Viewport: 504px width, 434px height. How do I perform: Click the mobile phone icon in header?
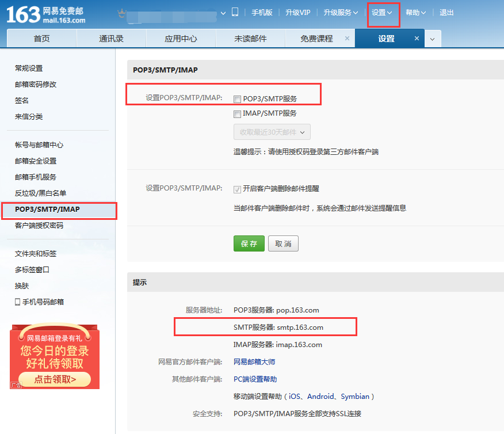[235, 12]
